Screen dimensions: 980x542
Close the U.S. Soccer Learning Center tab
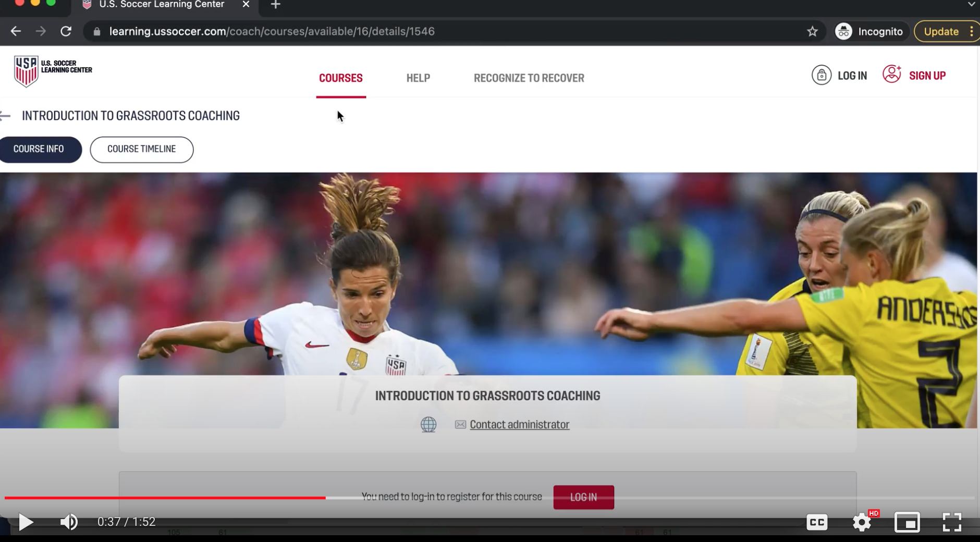click(x=246, y=5)
